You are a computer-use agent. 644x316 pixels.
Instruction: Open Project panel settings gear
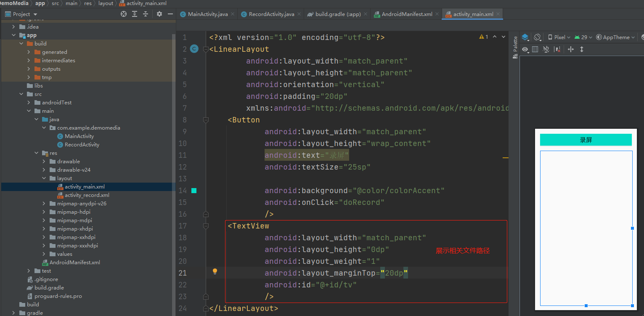[159, 14]
